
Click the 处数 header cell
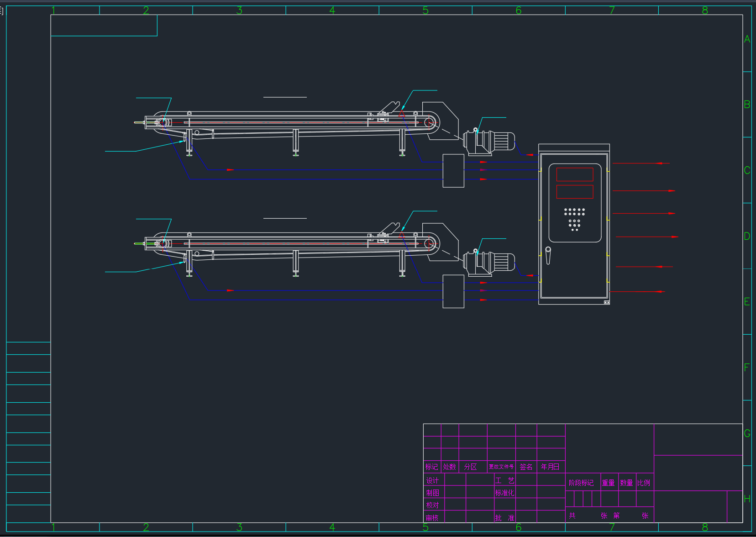(450, 467)
